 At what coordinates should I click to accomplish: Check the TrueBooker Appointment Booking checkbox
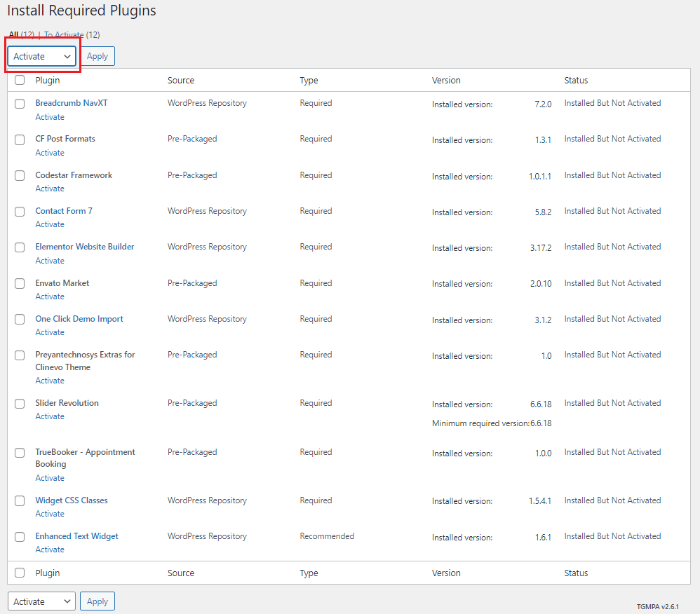(x=20, y=453)
